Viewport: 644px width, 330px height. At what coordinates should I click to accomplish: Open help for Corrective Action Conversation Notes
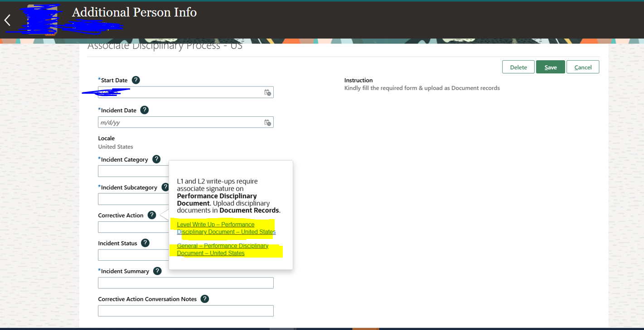204,299
